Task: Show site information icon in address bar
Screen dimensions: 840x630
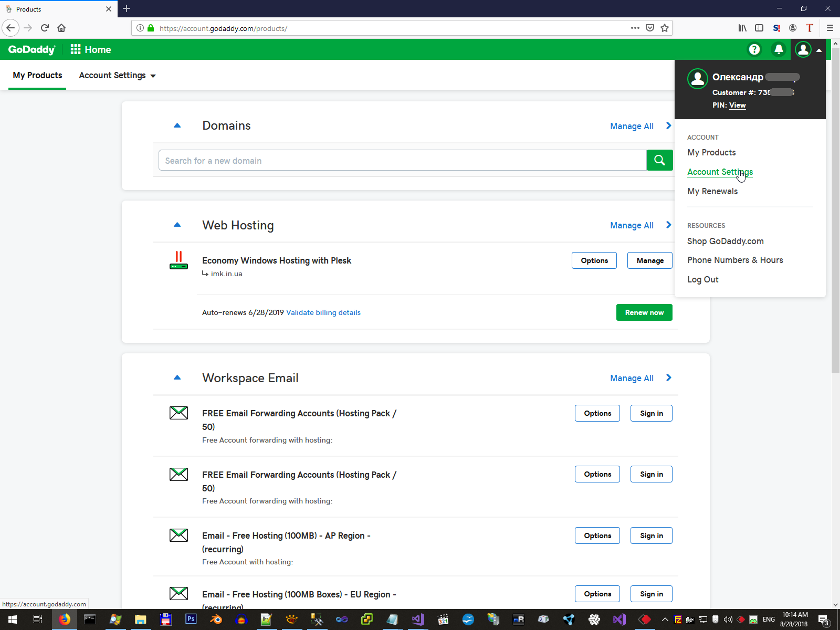Action: click(x=140, y=28)
